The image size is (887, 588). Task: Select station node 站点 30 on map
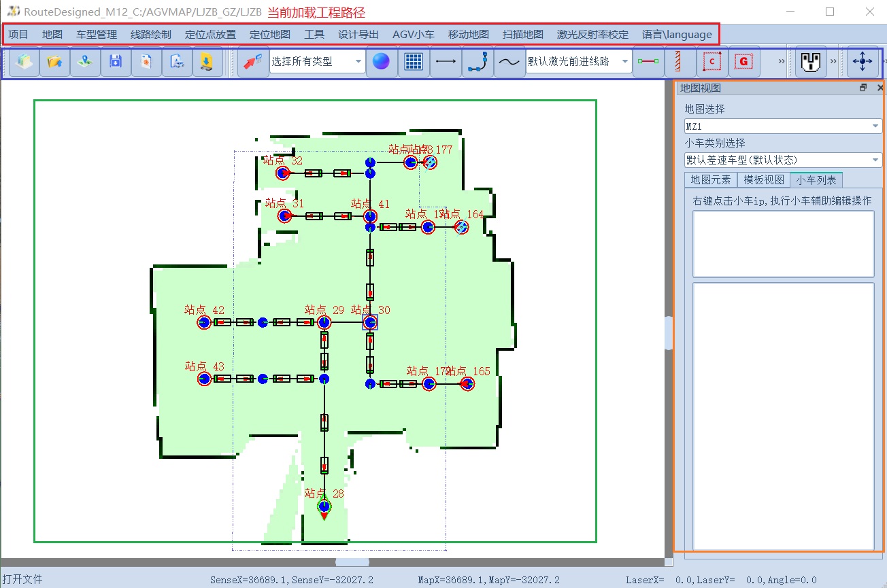point(370,322)
